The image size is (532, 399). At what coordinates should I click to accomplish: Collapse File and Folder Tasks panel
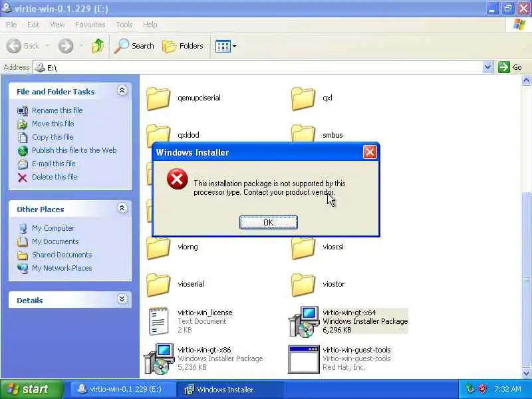point(122,90)
